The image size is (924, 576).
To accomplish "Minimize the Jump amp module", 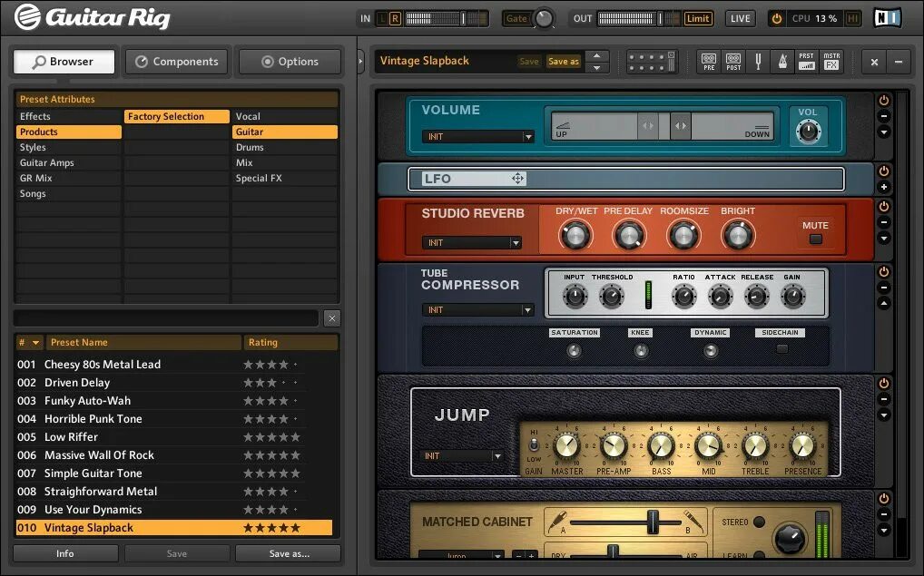I will [883, 399].
